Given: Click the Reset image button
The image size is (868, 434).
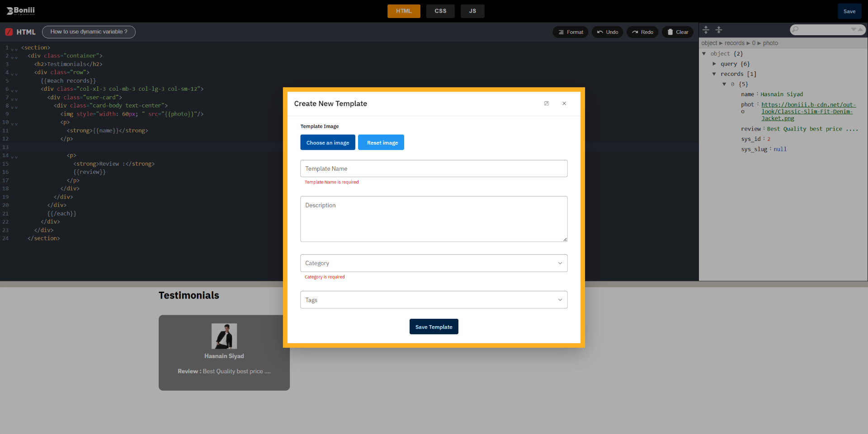Looking at the screenshot, I should pos(382,143).
